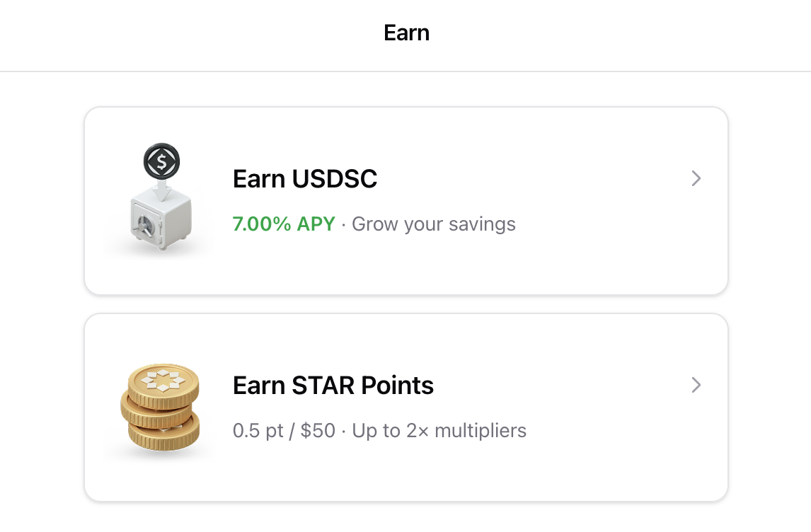Click the 'APY' label in green

click(x=316, y=224)
